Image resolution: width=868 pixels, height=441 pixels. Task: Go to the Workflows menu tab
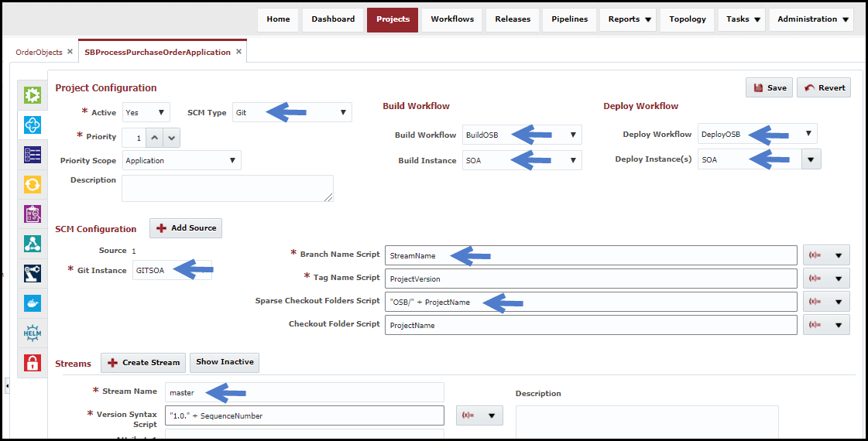(x=452, y=19)
